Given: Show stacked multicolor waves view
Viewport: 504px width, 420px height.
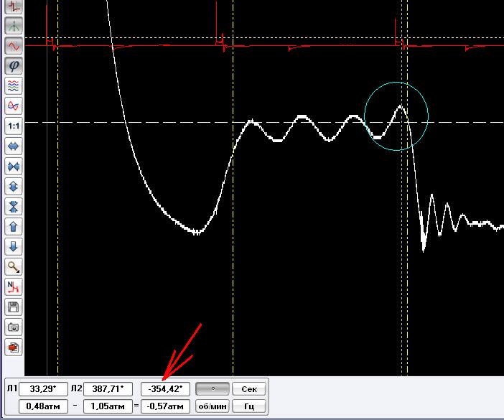Looking at the screenshot, I should click(x=14, y=86).
